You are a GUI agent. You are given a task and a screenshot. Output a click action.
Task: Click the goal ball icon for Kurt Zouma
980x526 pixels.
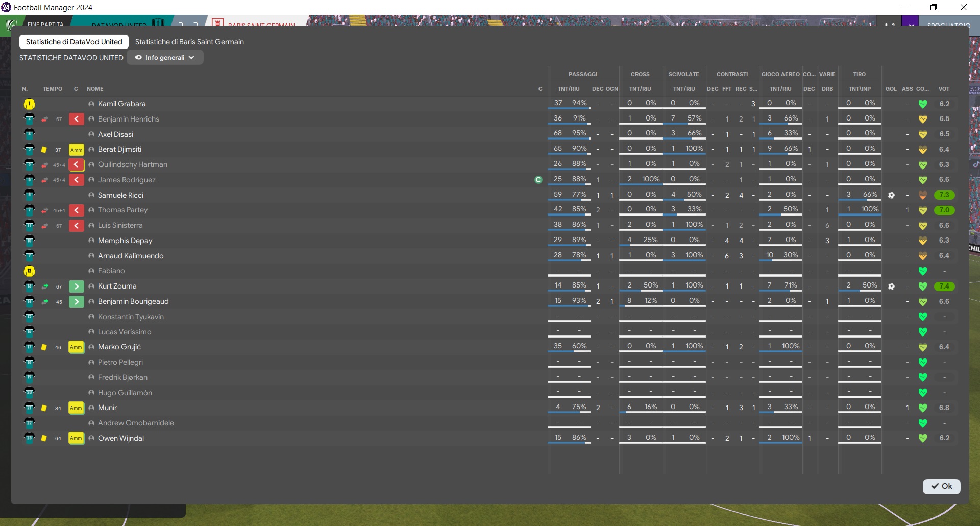pos(891,286)
